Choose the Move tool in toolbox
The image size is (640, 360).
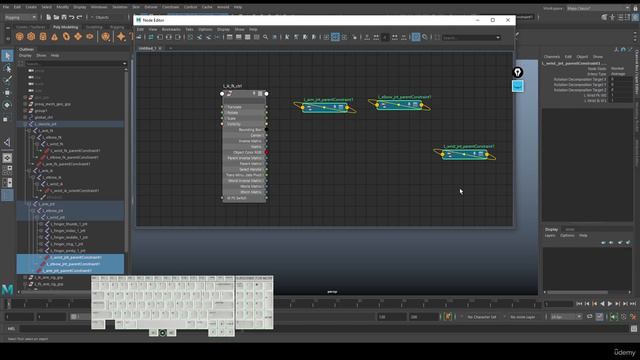[x=7, y=93]
